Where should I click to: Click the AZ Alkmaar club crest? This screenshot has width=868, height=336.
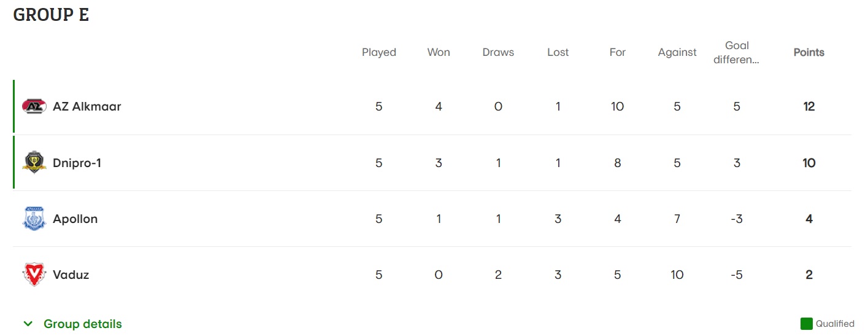[x=34, y=107]
